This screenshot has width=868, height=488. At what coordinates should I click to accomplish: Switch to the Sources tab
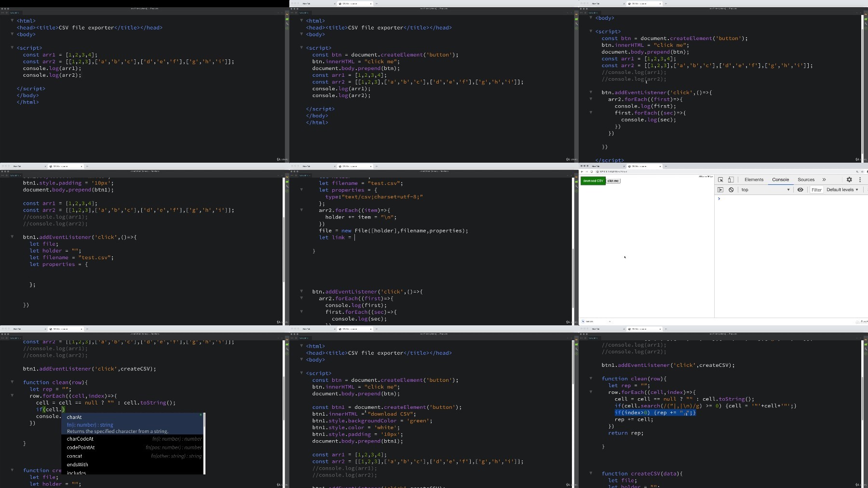coord(806,180)
